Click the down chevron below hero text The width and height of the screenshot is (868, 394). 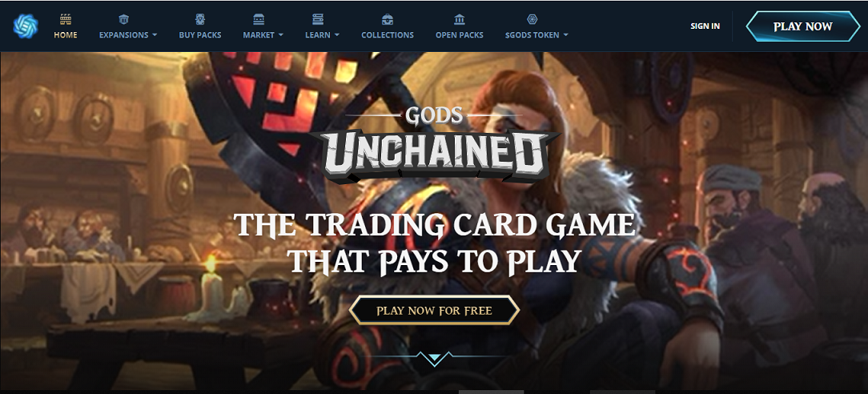point(435,358)
